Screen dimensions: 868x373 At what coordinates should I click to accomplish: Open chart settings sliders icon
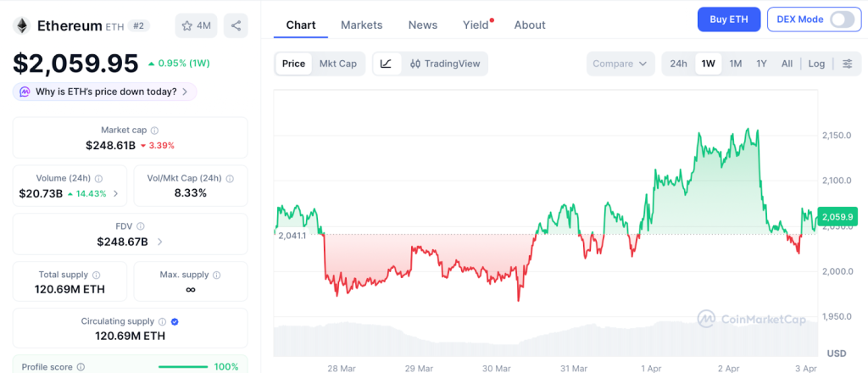click(847, 64)
